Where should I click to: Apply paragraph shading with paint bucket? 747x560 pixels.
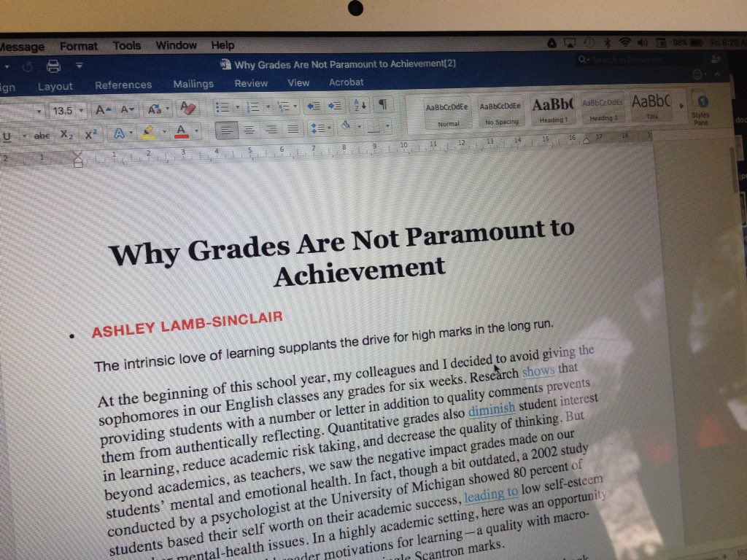tap(346, 127)
